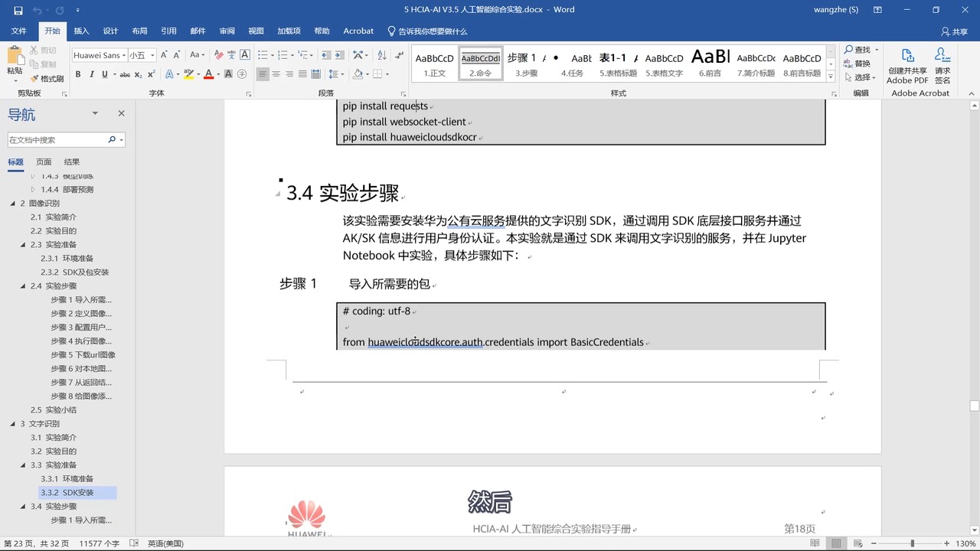Click the search magnifier in navigation pane
The height and width of the screenshot is (551, 980).
[x=113, y=140]
